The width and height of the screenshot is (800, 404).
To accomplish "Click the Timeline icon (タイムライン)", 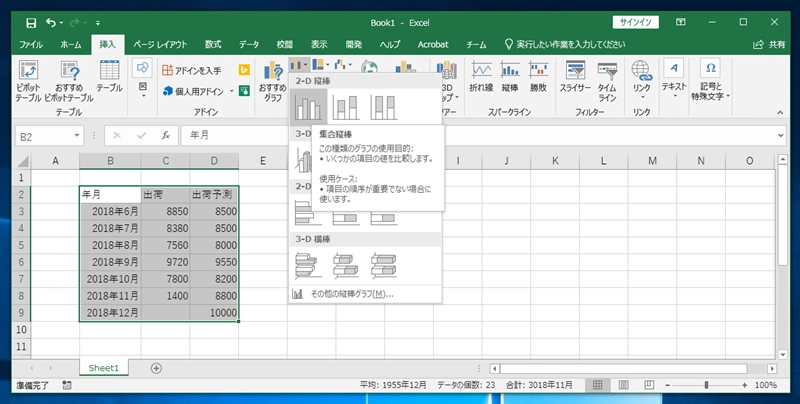I will click(x=607, y=81).
